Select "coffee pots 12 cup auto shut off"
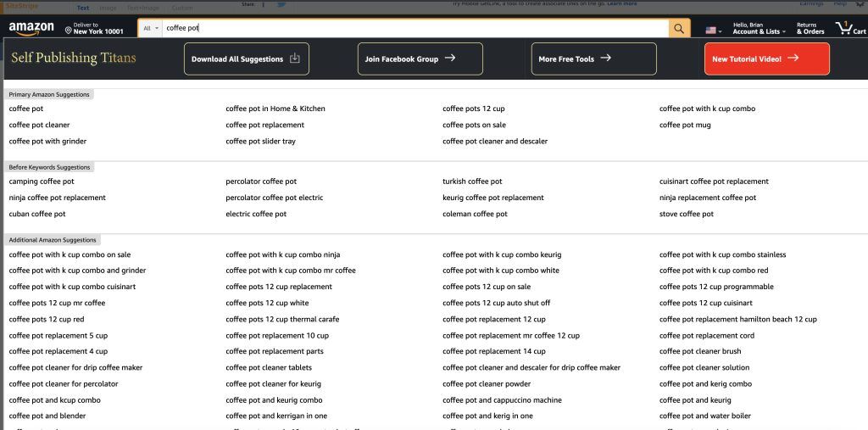The image size is (868, 430). (496, 303)
